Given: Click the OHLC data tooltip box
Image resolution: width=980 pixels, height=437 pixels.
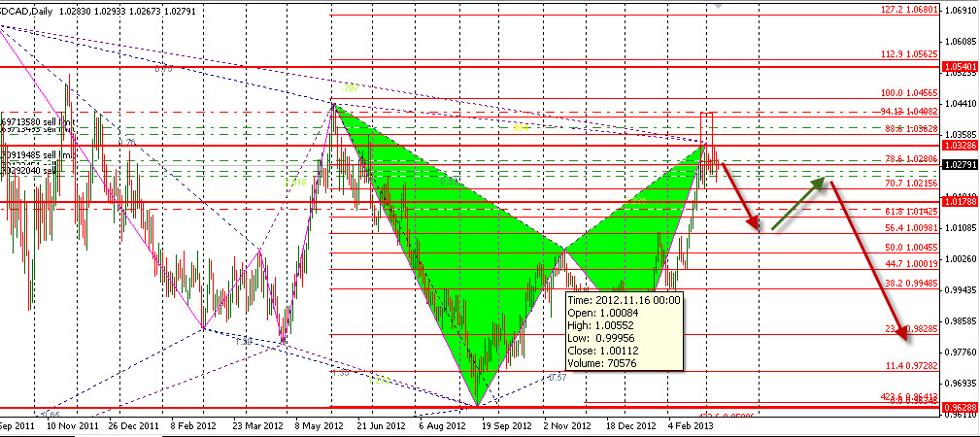Looking at the screenshot, I should click(x=625, y=333).
